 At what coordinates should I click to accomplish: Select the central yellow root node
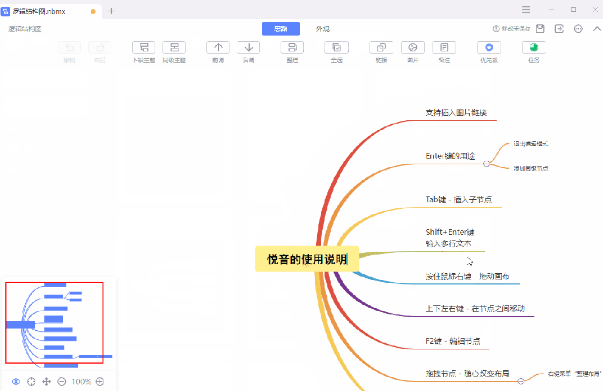tap(307, 259)
